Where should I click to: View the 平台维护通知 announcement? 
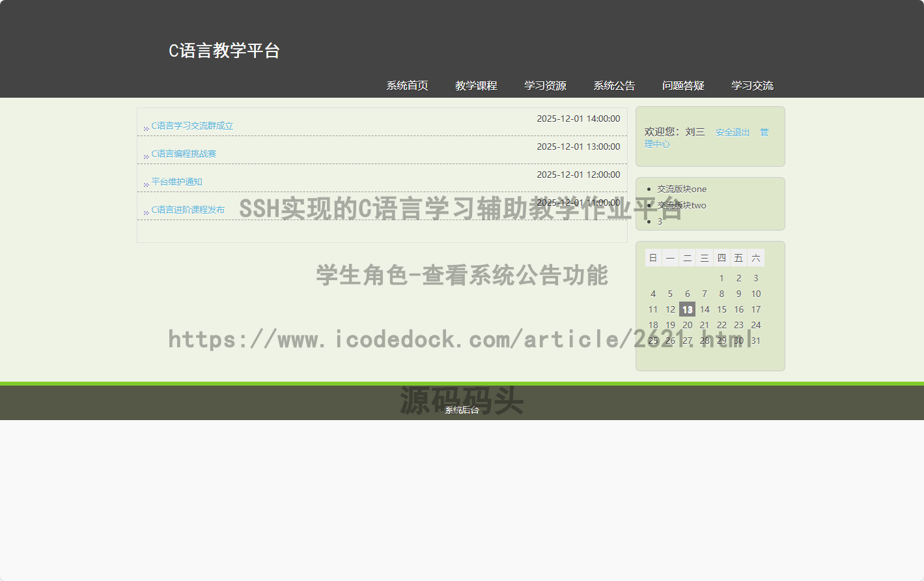pyautogui.click(x=176, y=182)
